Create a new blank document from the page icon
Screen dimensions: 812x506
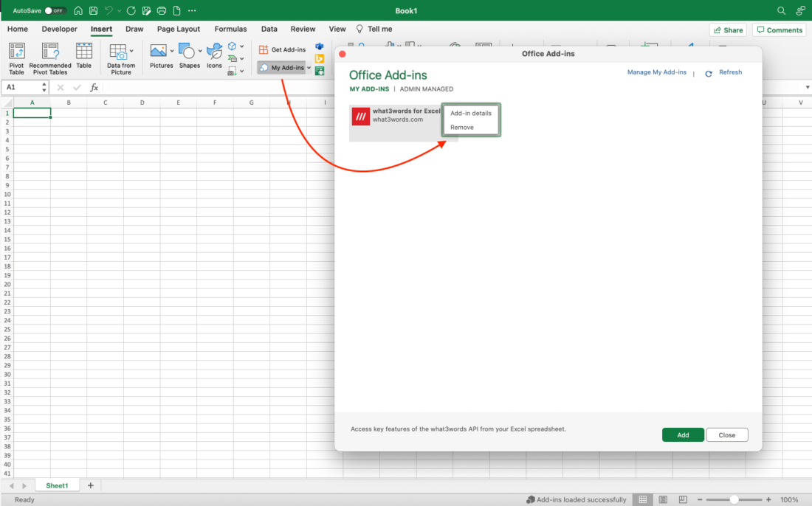click(x=176, y=10)
